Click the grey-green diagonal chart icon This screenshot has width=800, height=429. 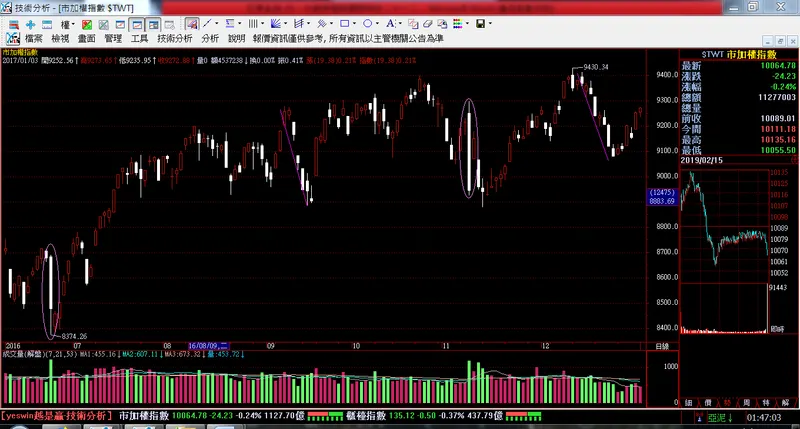tap(104, 24)
